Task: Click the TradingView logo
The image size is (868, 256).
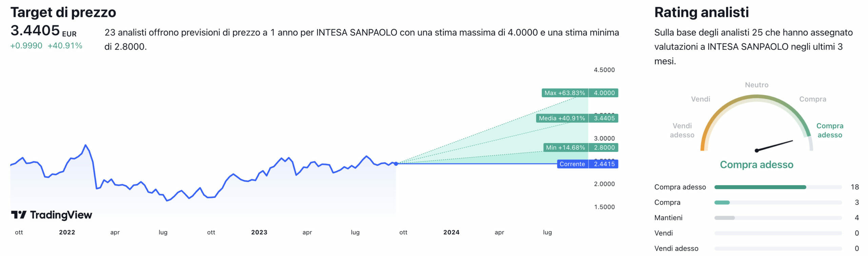Action: click(52, 215)
